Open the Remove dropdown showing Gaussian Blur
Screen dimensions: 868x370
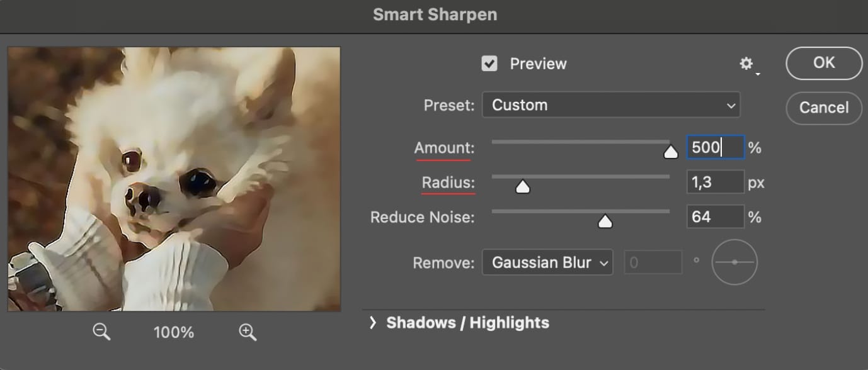point(547,262)
